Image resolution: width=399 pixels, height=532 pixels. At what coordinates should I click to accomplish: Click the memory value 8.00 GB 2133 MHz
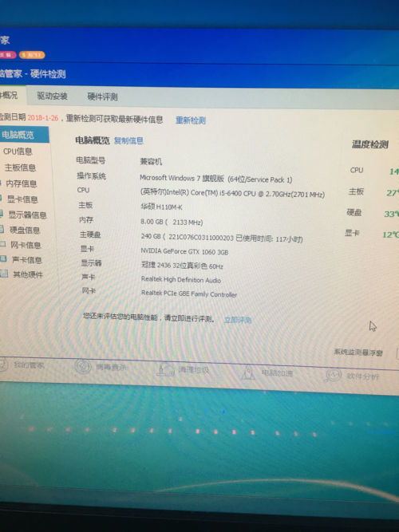(172, 222)
